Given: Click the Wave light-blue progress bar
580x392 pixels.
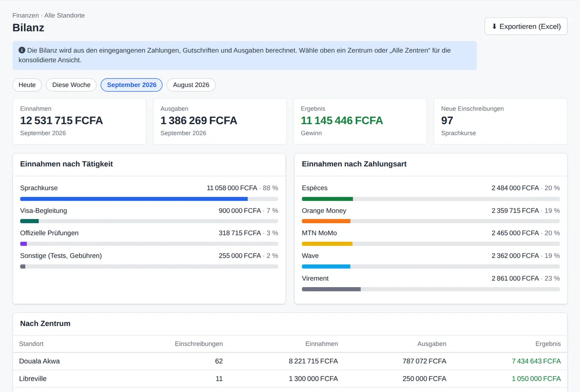Looking at the screenshot, I should [326, 266].
